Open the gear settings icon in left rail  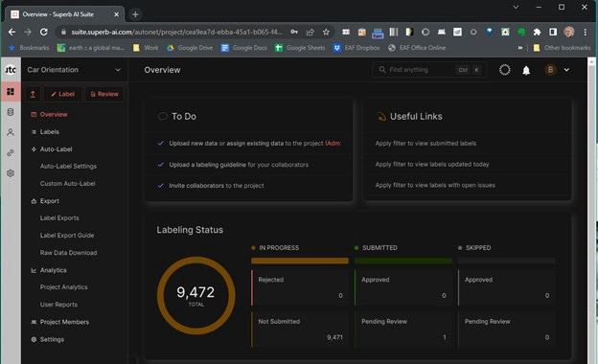(x=11, y=173)
